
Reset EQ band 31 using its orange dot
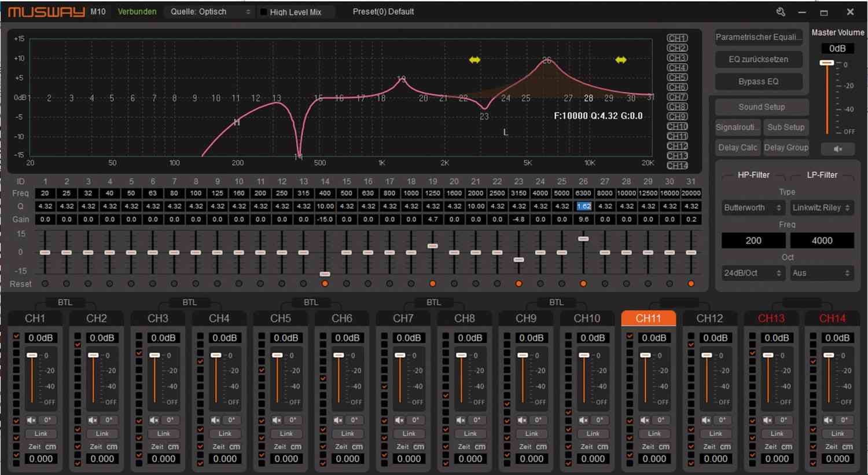(x=691, y=284)
